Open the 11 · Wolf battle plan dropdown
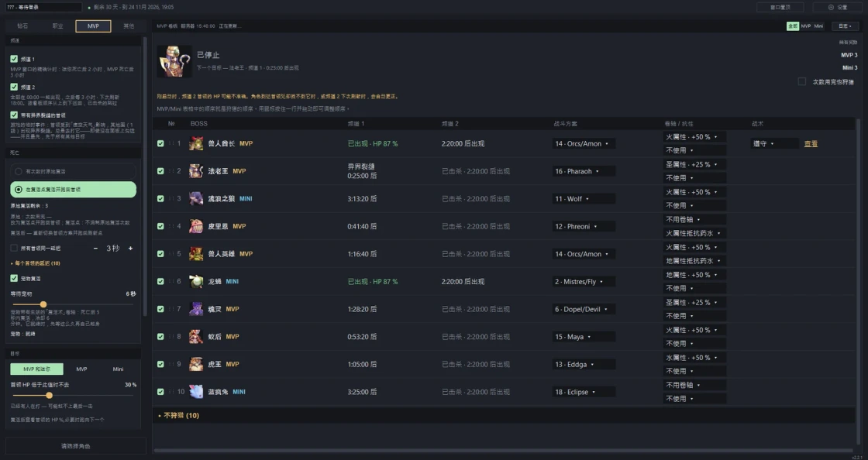Viewport: 868px width, 460px height. [584, 199]
